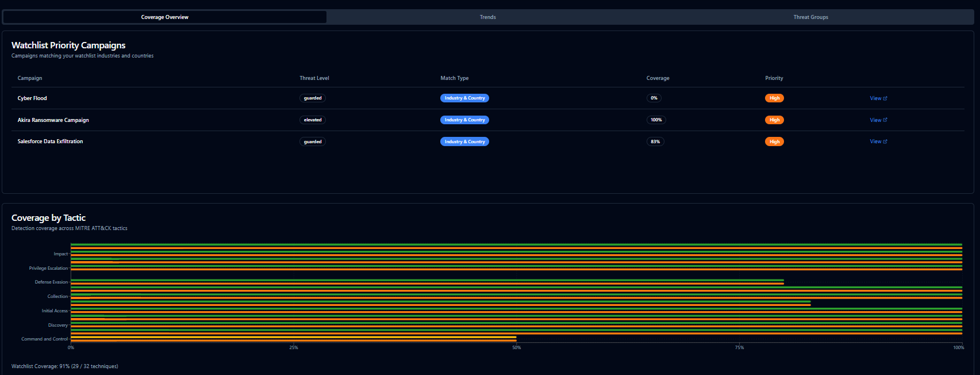
Task: Click the 100% coverage badge in the table
Action: pos(656,120)
